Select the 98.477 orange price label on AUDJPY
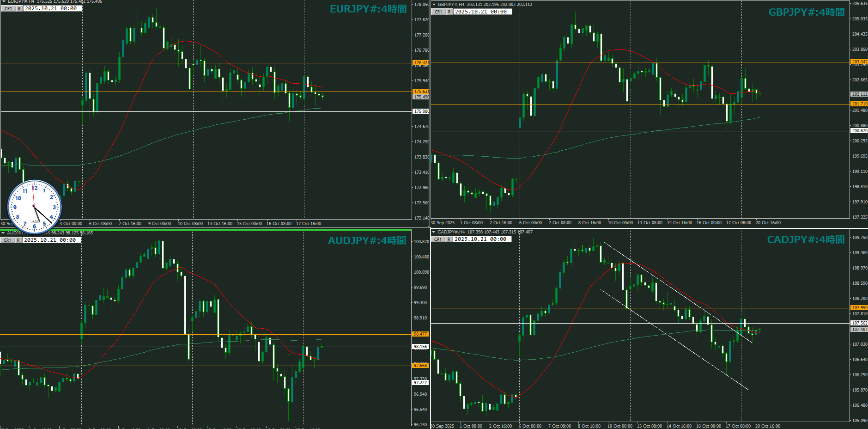Viewport: 868px width, 429px height. click(420, 334)
